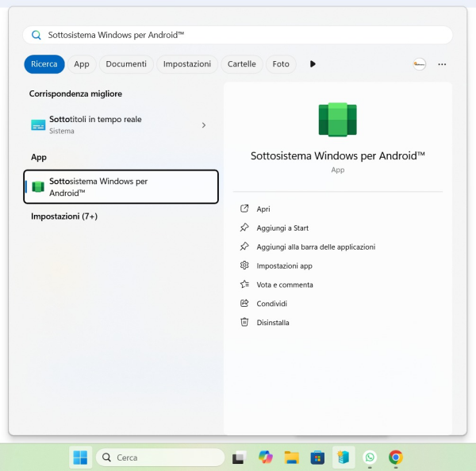476x471 pixels.
Task: Switch to the Documenti filter tab
Action: 126,64
